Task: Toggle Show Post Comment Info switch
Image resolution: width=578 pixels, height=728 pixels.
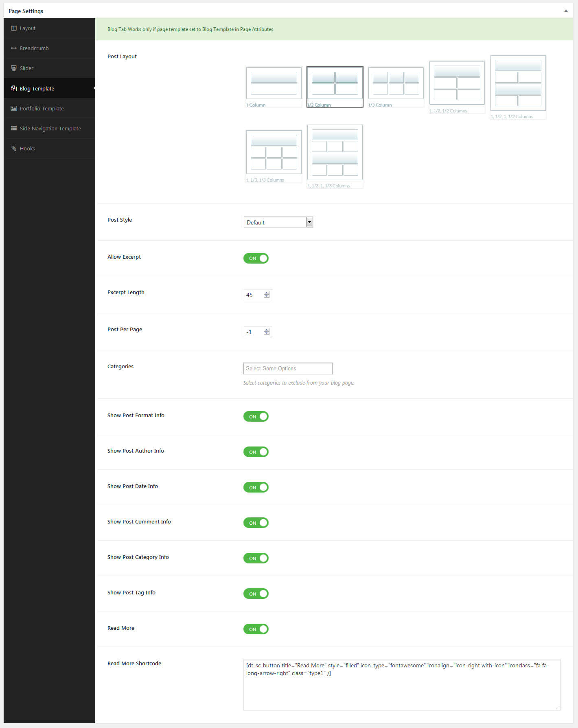Action: coord(256,523)
